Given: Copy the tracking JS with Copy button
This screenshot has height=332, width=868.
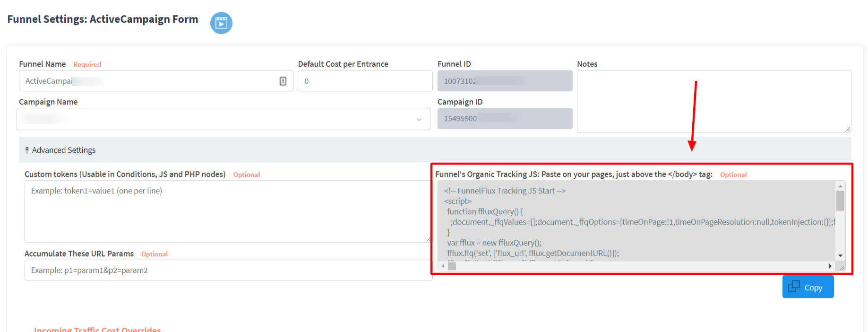Looking at the screenshot, I should click(x=808, y=287).
